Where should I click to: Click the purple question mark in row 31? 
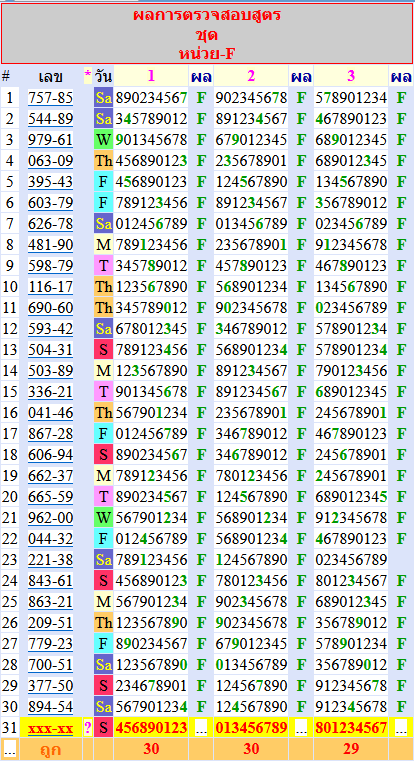point(88,728)
